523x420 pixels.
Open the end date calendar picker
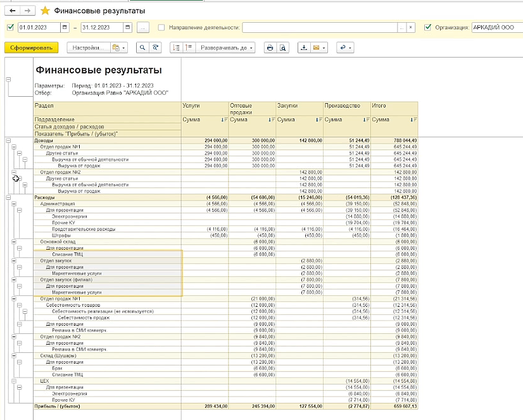click(x=127, y=27)
